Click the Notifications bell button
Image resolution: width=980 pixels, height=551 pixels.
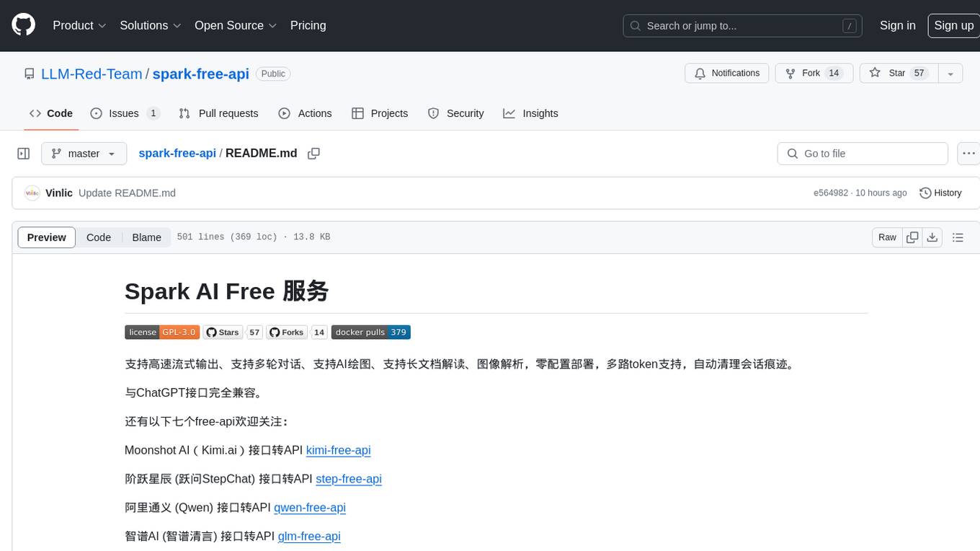(x=727, y=74)
